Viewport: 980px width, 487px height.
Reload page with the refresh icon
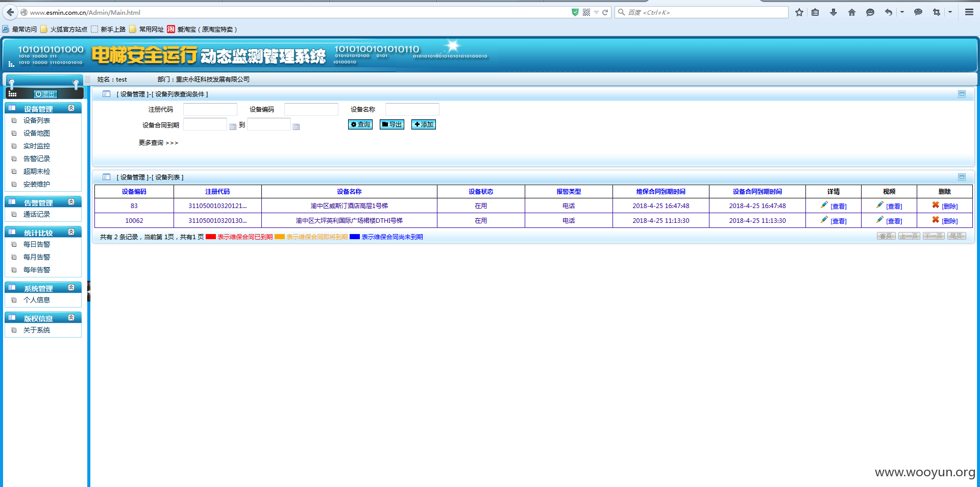605,12
